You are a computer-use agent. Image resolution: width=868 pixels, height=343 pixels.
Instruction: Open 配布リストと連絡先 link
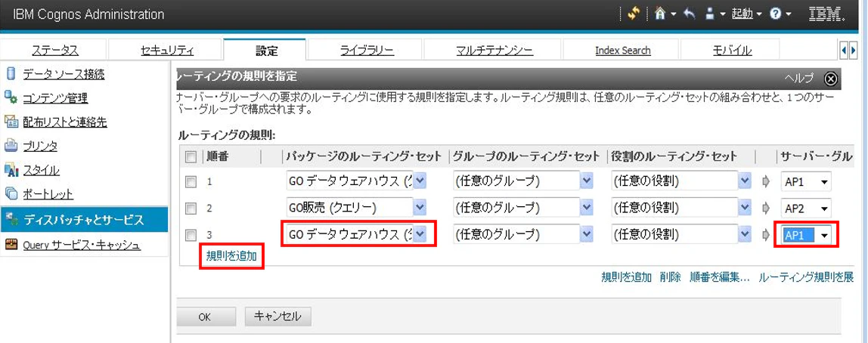point(65,122)
